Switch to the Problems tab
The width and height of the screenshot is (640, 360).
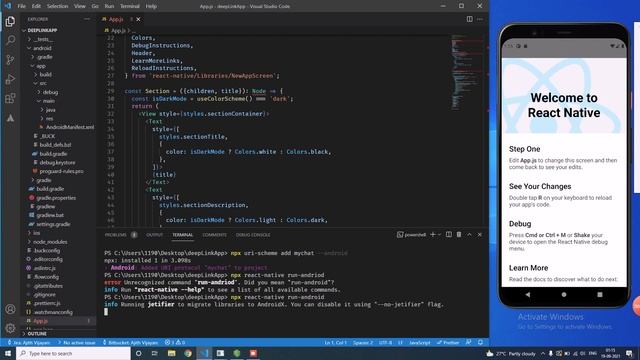click(116, 235)
